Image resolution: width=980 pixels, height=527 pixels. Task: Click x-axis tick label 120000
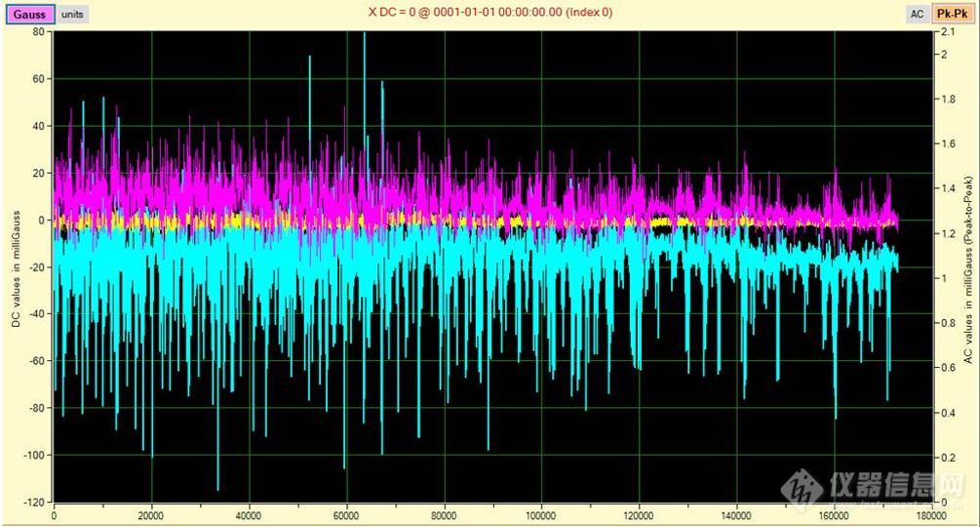coord(638,515)
